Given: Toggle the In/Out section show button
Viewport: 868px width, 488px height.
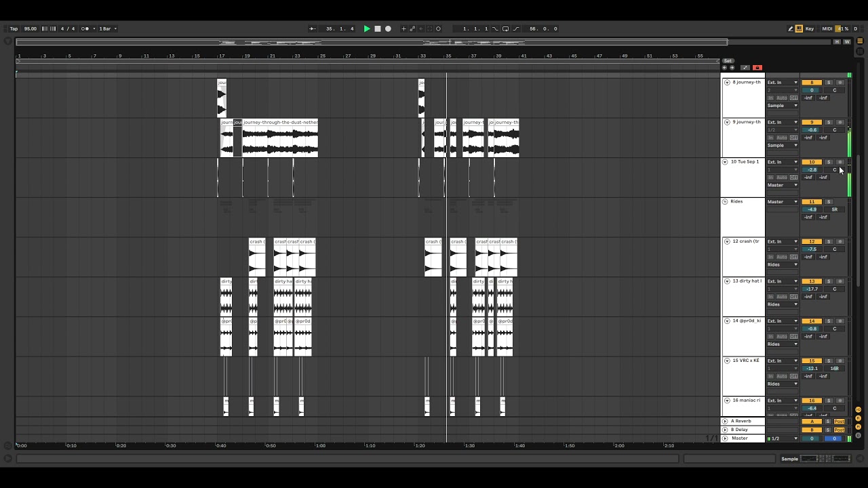Looking at the screenshot, I should pyautogui.click(x=858, y=409).
